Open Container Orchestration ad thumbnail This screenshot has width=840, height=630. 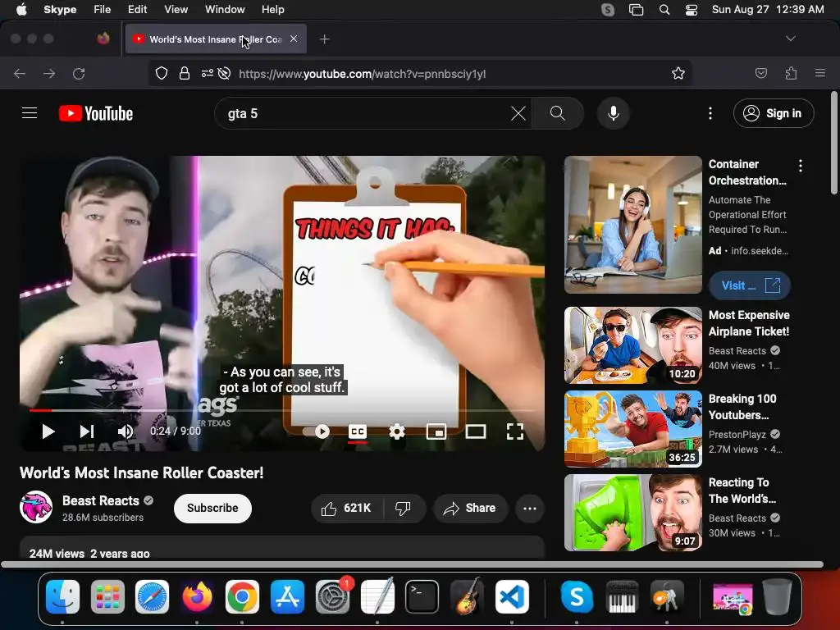(x=632, y=225)
